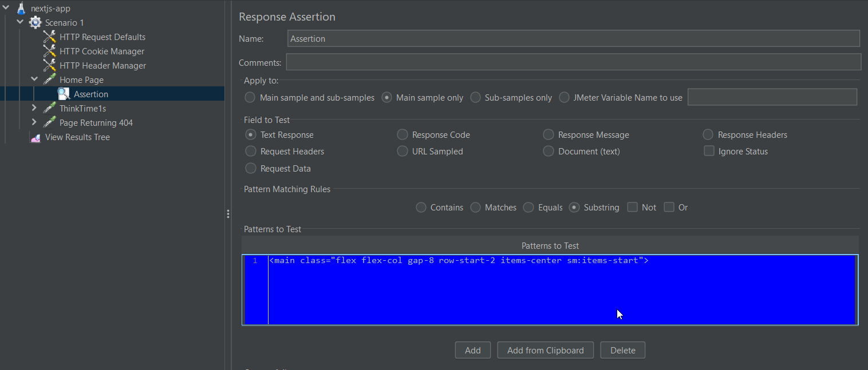
Task: Click the Scenario 1 thread group gear icon
Action: [35, 22]
